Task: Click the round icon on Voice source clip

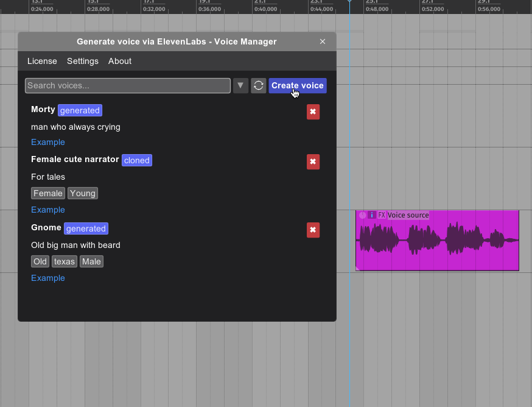Action: (362, 215)
